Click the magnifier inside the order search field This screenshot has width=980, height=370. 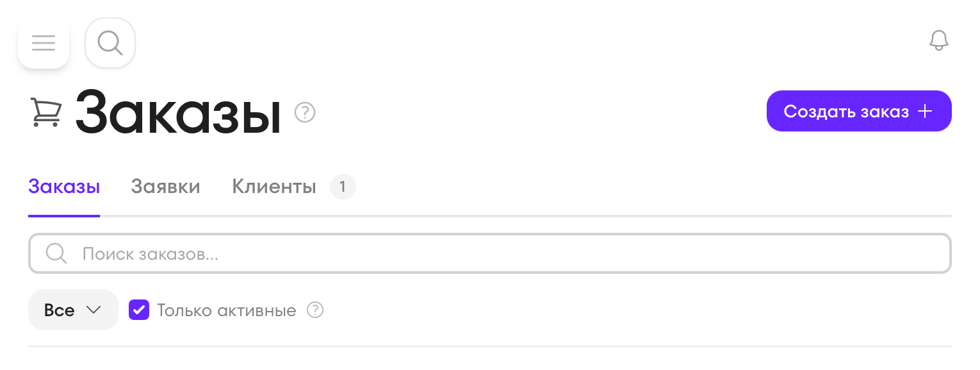pyautogui.click(x=56, y=254)
